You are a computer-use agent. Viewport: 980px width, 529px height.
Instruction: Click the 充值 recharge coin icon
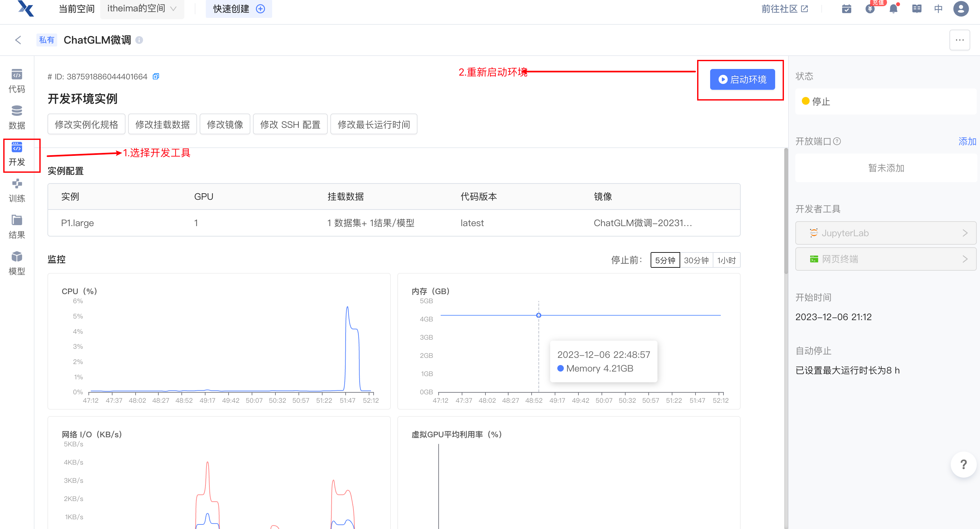click(870, 9)
